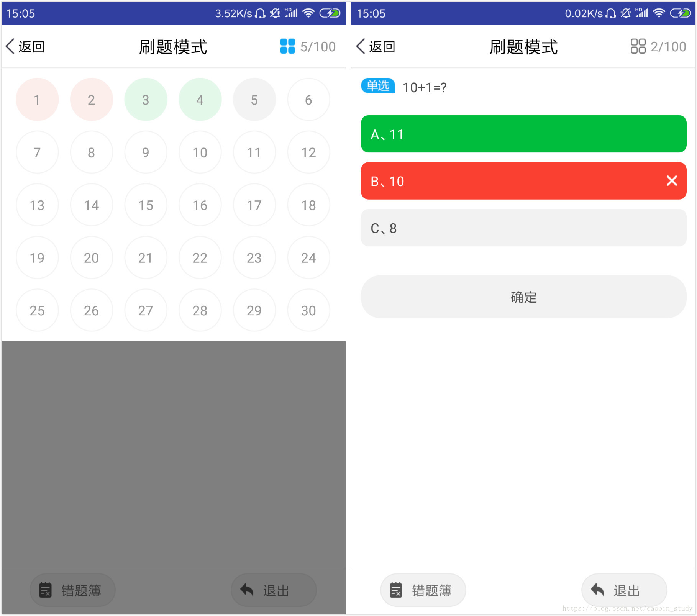Jump to question 17 in the grid
697x616 pixels.
tap(254, 205)
